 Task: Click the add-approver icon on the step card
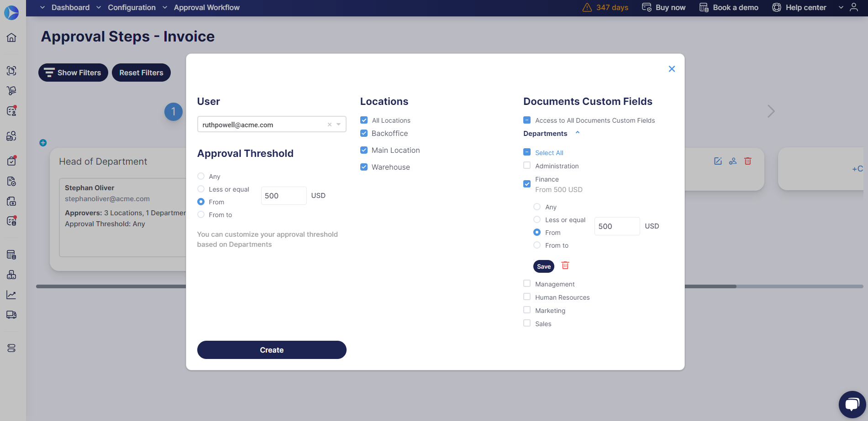733,161
